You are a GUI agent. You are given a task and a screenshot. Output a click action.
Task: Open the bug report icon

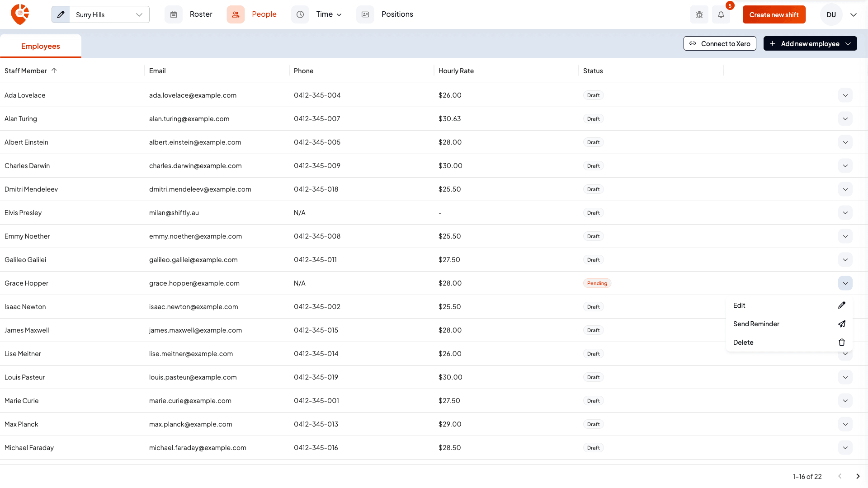[x=699, y=14]
